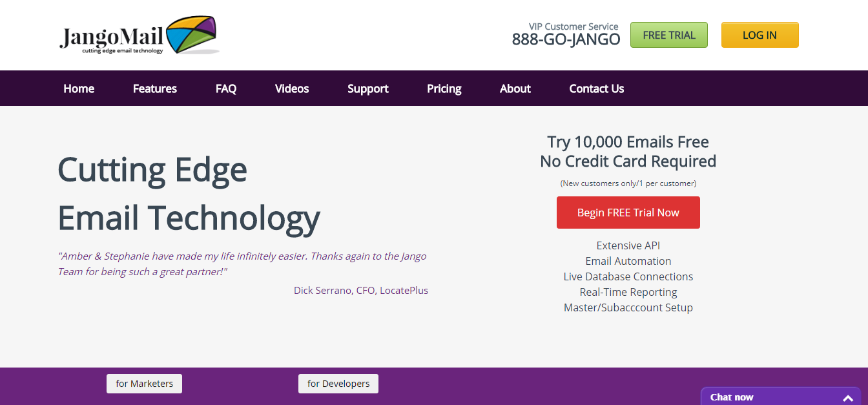Open the Home menu item

(78, 88)
